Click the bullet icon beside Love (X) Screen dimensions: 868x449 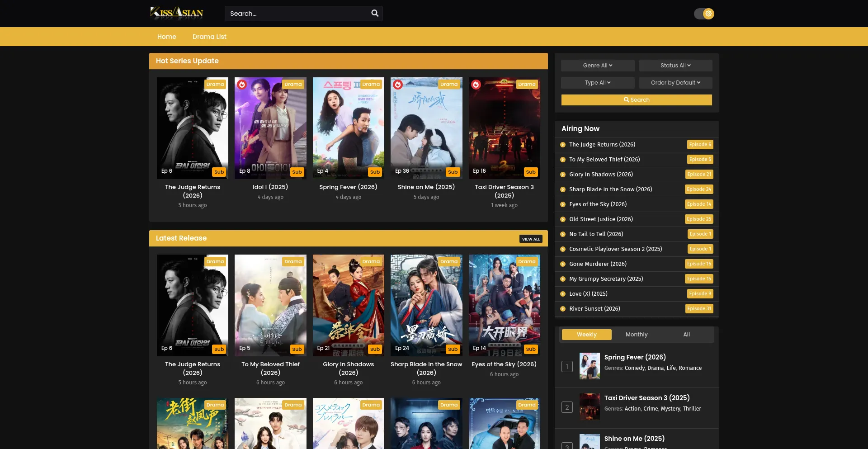[x=563, y=294]
